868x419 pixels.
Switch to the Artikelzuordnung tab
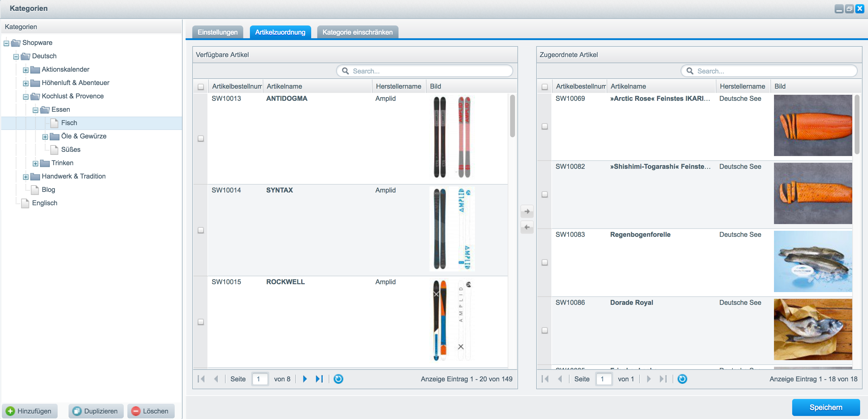point(280,32)
